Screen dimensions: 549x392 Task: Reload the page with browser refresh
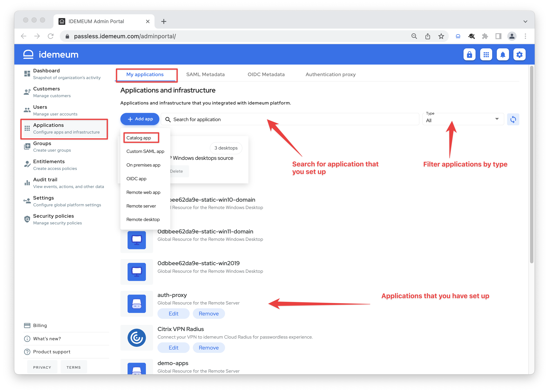point(51,36)
